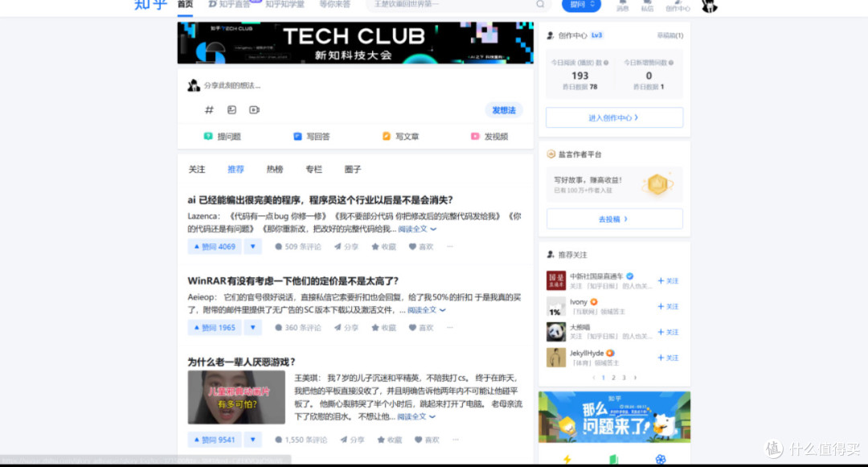Share the WinRAR answer
The width and height of the screenshot is (868, 467).
click(x=346, y=328)
